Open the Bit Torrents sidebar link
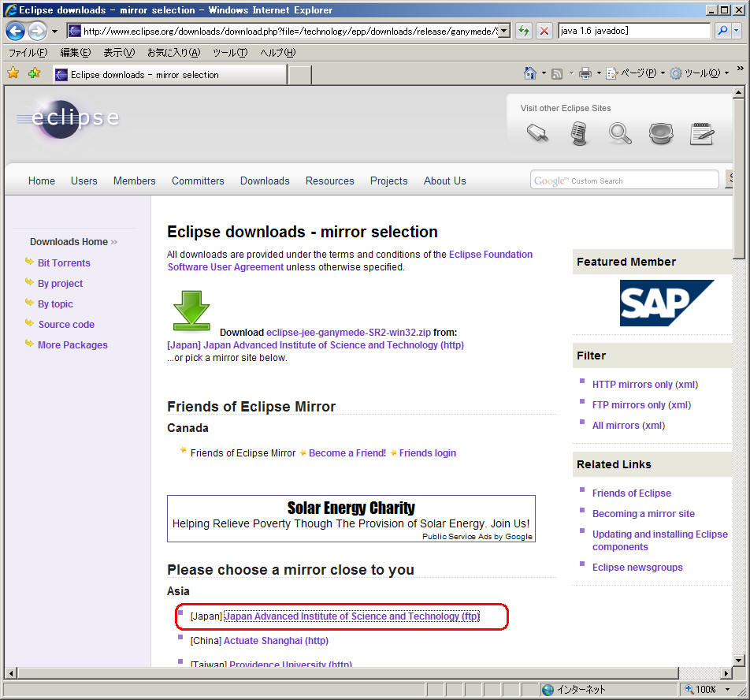Image resolution: width=750 pixels, height=700 pixels. 64,263
